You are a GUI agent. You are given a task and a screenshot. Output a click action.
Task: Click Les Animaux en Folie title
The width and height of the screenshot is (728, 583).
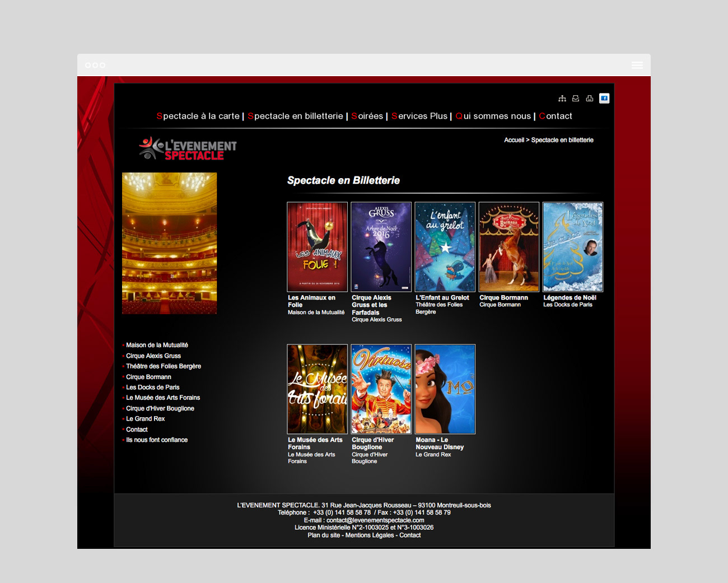click(312, 301)
